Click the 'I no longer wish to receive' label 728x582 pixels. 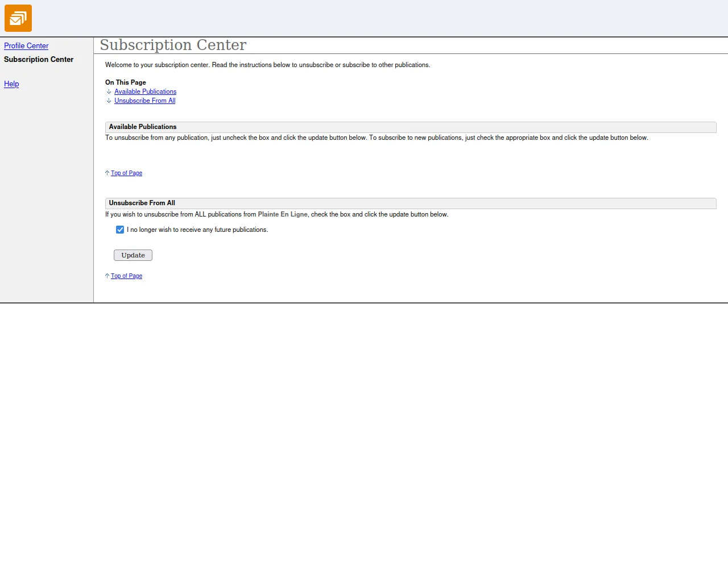tap(197, 230)
